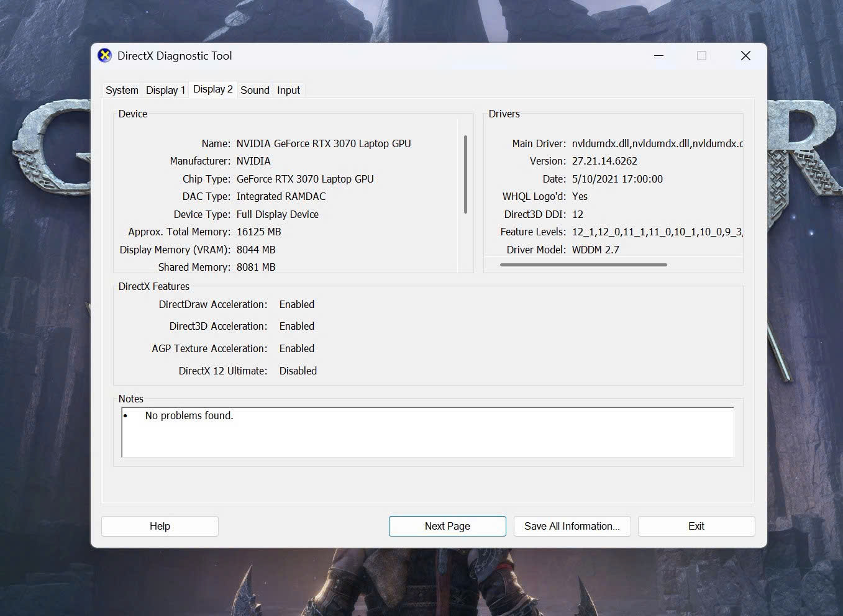Viewport: 843px width, 616px height.
Task: Click the Drivers panel horizontal scrollbar
Action: pos(583,265)
